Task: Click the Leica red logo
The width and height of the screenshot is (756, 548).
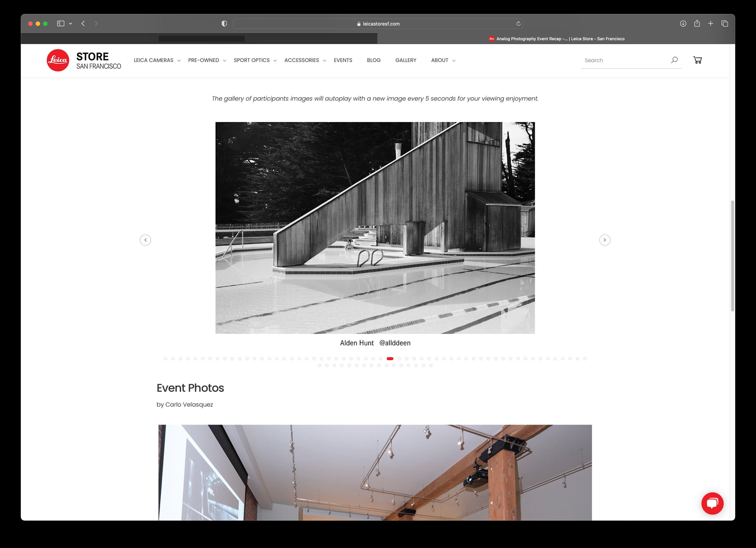Action: pos(58,61)
